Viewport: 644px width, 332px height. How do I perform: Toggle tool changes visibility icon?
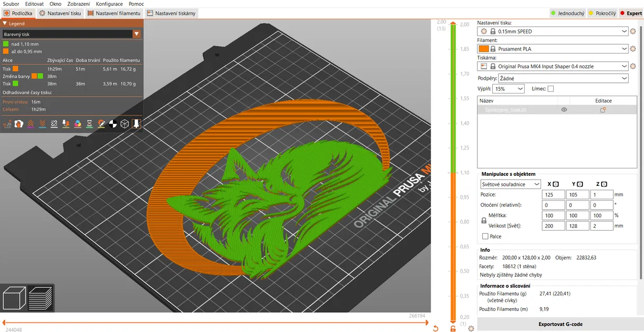pyautogui.click(x=66, y=124)
